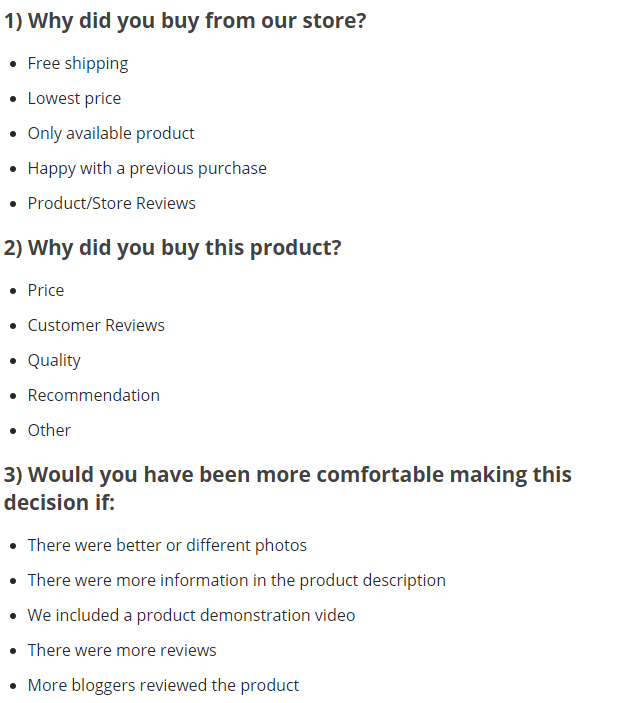Click 'Only available product' list item
The height and width of the screenshot is (703, 619).
pyautogui.click(x=111, y=133)
